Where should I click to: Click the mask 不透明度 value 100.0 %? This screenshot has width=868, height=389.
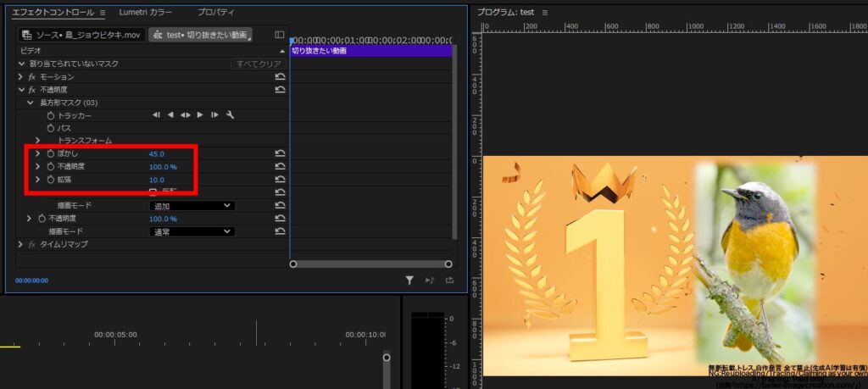pyautogui.click(x=164, y=167)
